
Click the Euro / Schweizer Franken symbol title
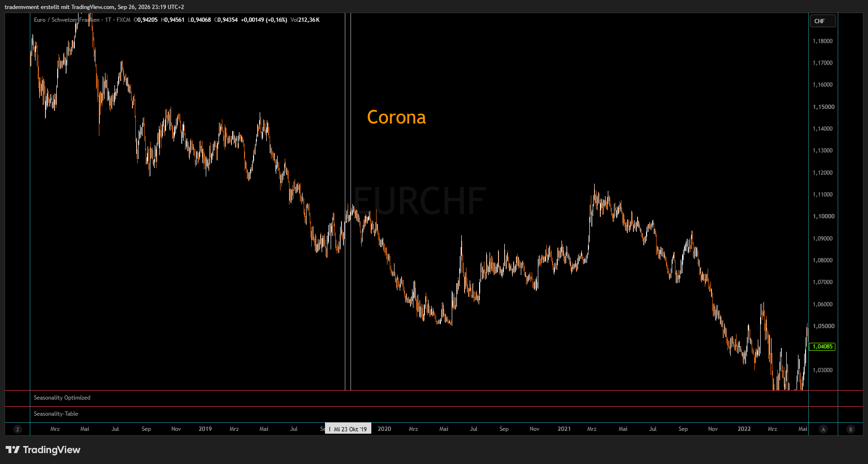pos(67,20)
